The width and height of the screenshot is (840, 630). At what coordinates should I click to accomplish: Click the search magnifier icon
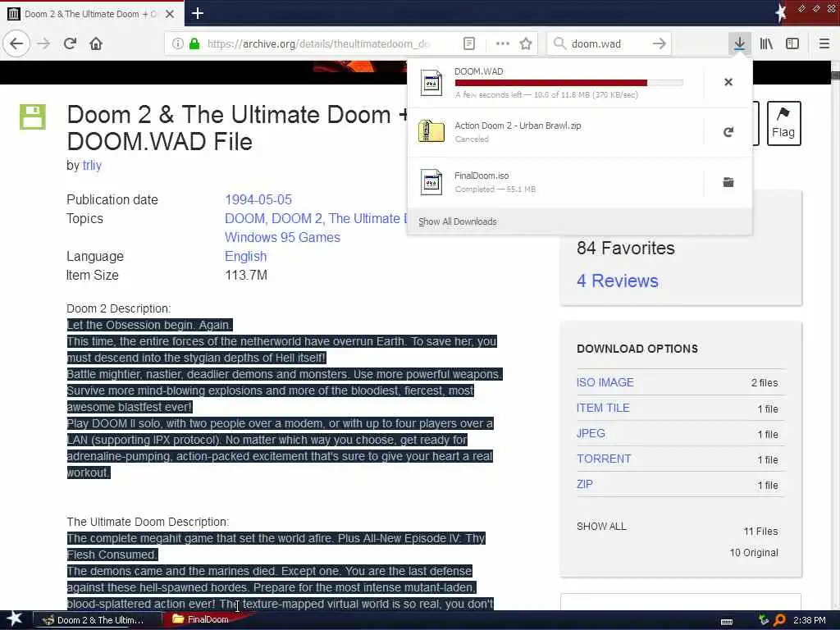click(559, 43)
